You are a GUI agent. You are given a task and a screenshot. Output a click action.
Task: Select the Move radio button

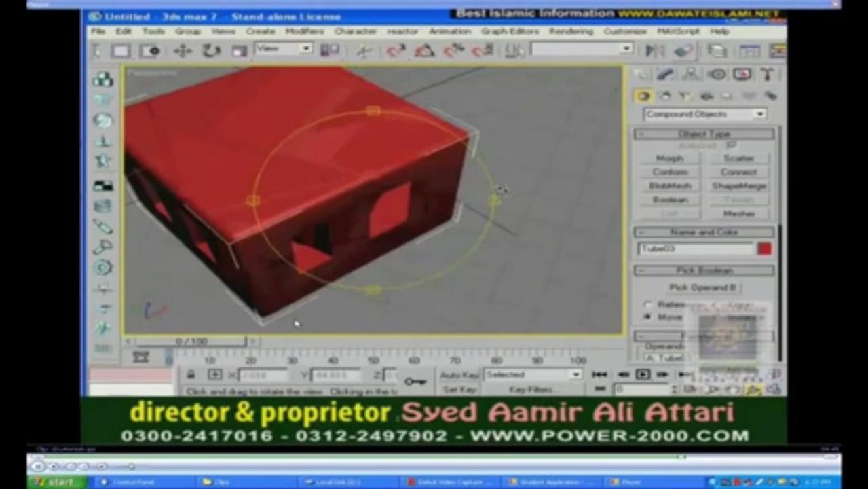647,317
